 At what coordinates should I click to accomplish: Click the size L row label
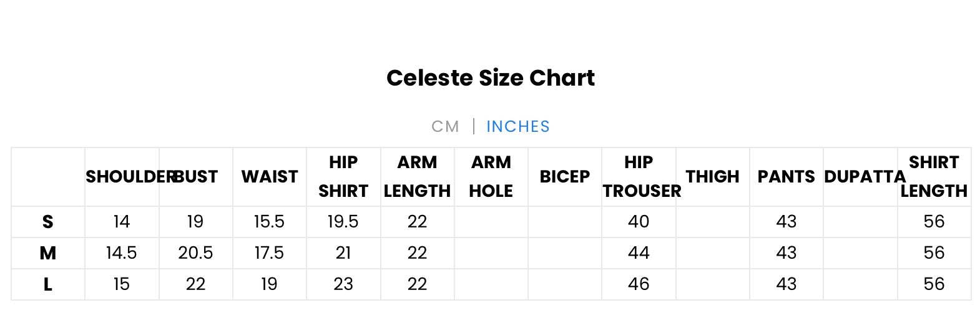(48, 284)
